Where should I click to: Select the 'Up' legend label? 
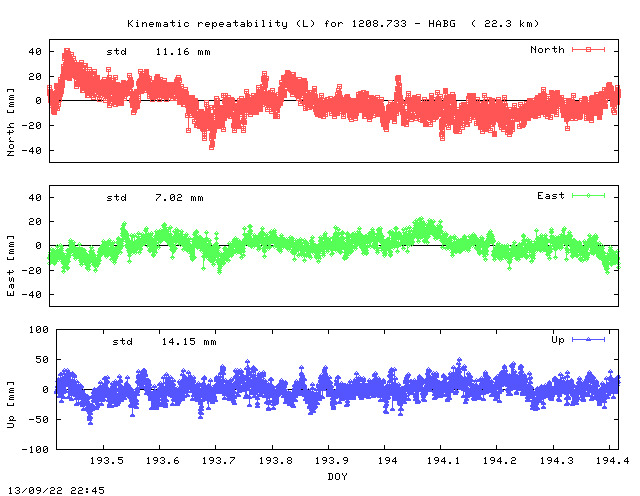[558, 340]
